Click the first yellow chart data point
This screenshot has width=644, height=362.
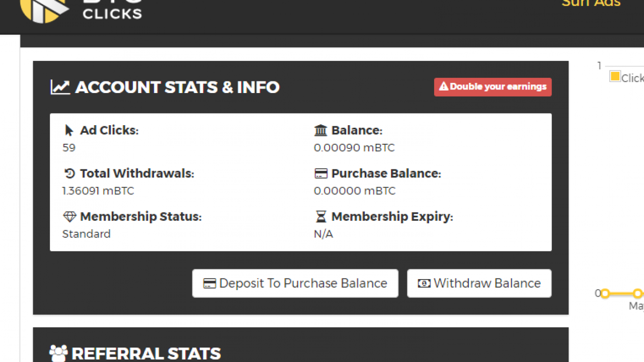click(605, 293)
